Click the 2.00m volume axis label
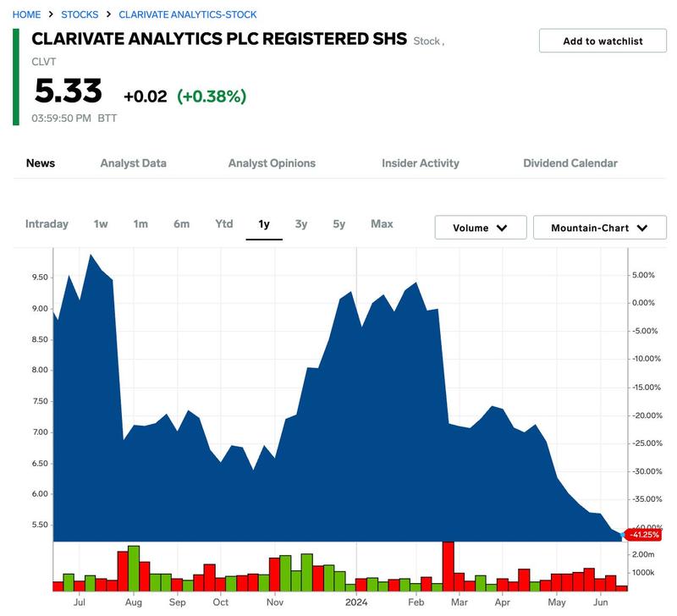This screenshot has width=677, height=616. 643,554
